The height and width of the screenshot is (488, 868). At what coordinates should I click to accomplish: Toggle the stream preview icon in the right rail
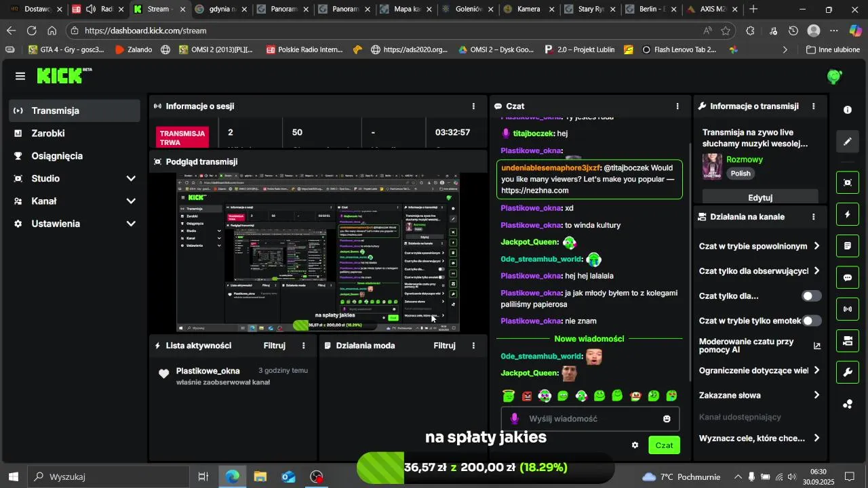point(848,182)
